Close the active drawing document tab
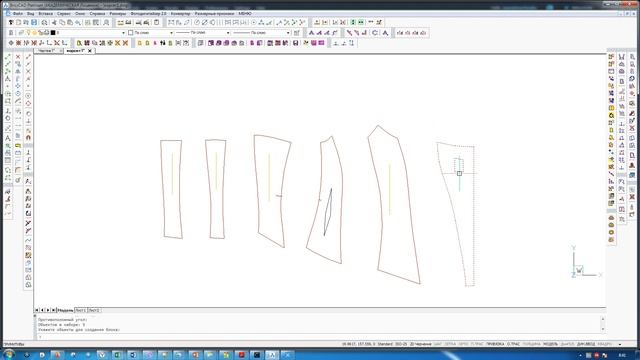Image resolution: width=640 pixels, height=360 pixels. (90, 51)
